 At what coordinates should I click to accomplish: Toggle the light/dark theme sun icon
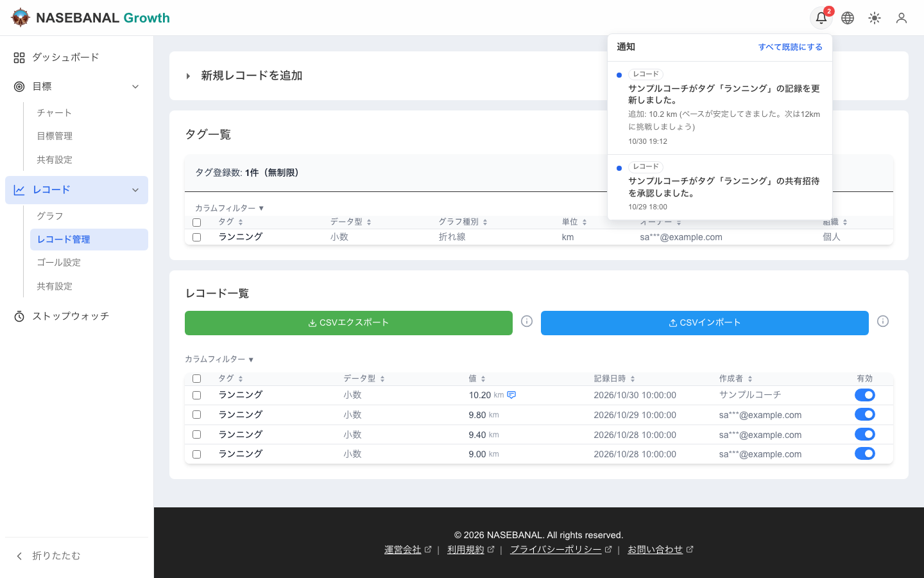point(875,18)
